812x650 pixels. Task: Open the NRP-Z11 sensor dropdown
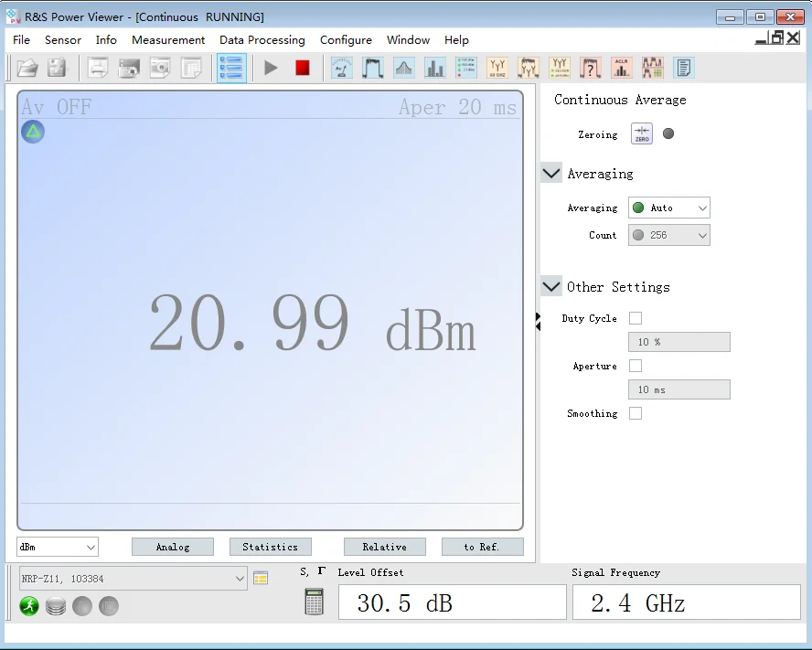[x=134, y=579]
